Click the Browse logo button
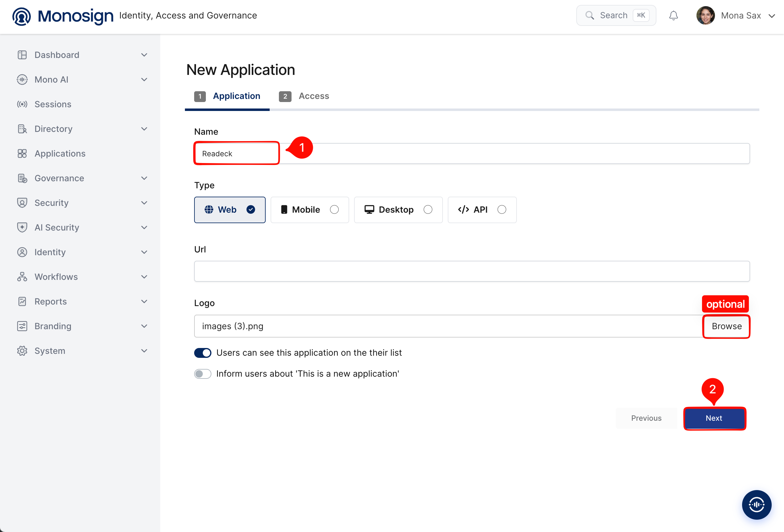Viewport: 784px width, 532px height. point(727,326)
